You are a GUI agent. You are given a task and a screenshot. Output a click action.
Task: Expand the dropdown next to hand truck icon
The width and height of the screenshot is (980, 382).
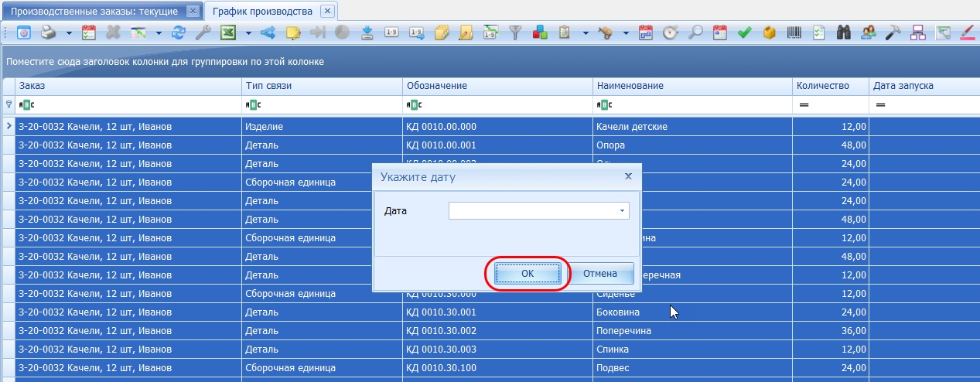tap(626, 33)
